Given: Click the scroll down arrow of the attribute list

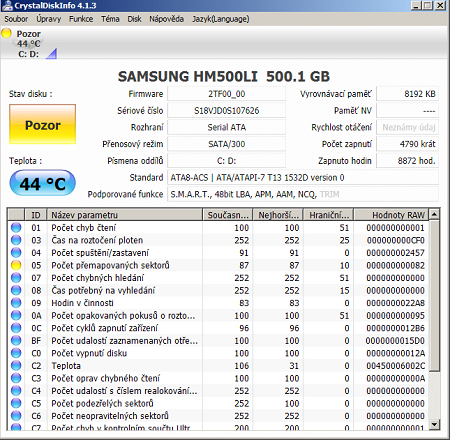Looking at the screenshot, I should 434,424.
